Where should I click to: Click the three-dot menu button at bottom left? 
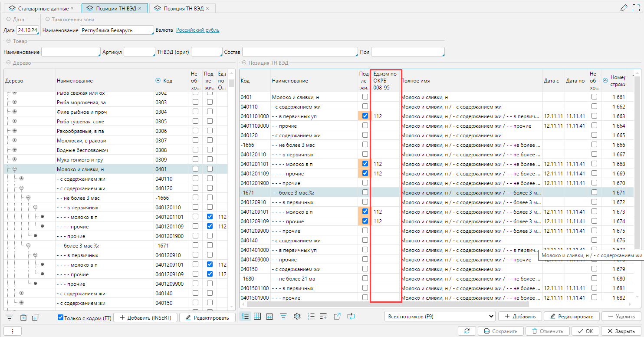[13, 331]
